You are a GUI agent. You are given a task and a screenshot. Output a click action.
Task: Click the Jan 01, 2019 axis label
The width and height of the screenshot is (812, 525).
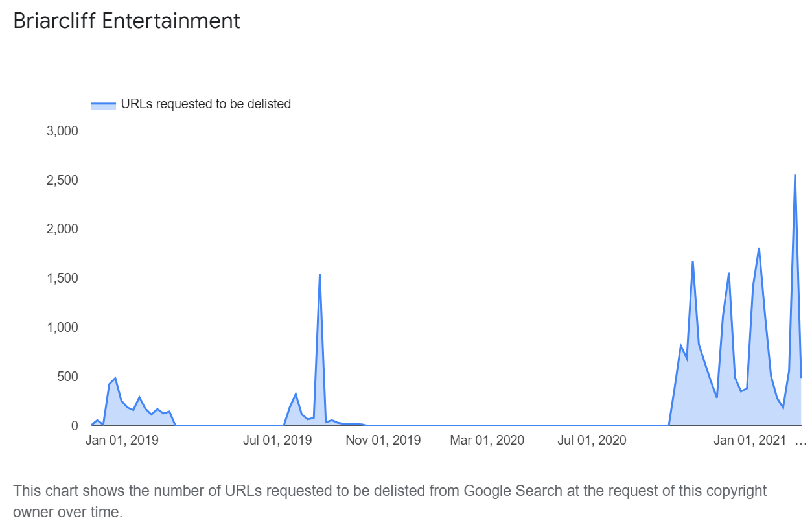point(122,441)
